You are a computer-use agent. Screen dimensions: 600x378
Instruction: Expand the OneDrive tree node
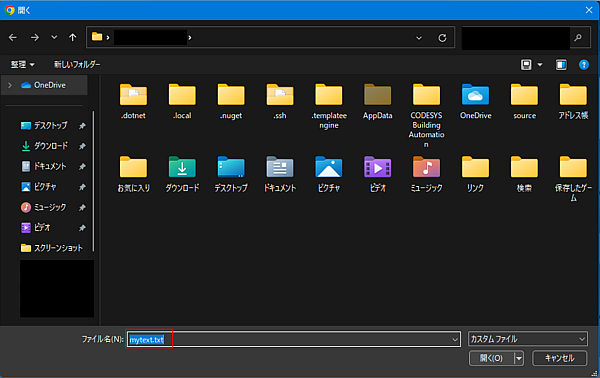[10, 85]
